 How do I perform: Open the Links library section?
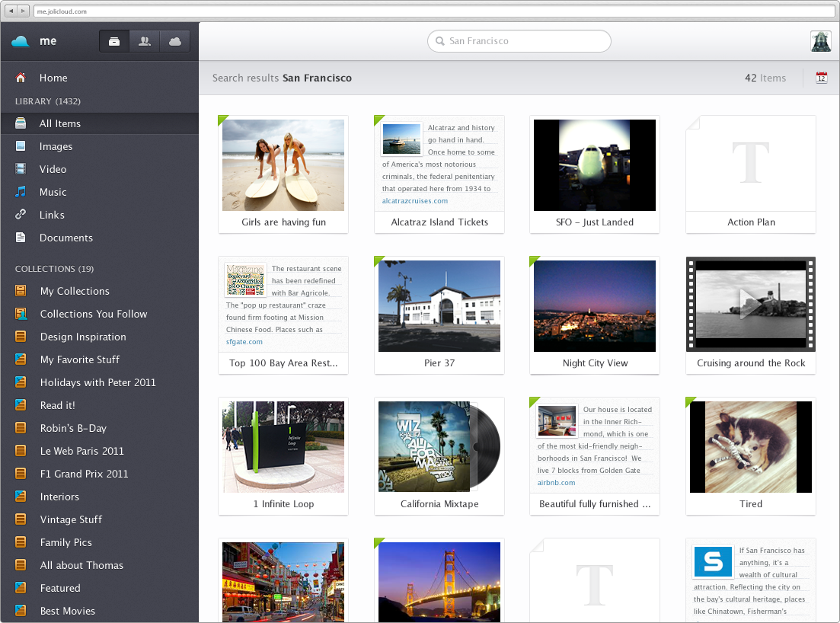[x=52, y=215]
